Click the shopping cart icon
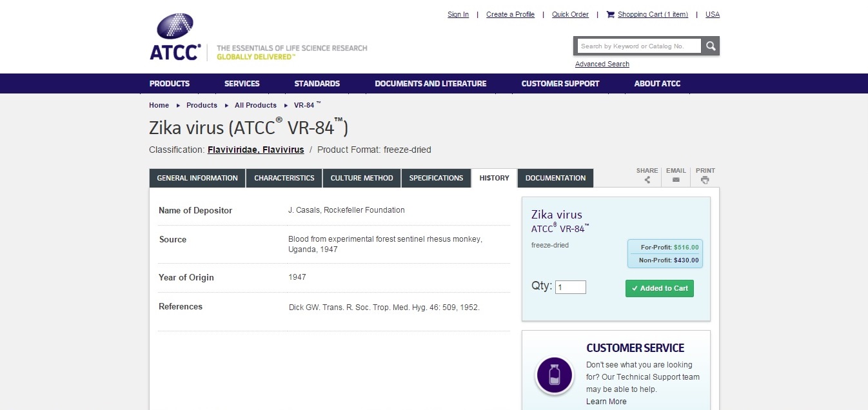868x410 pixels. pyautogui.click(x=610, y=14)
